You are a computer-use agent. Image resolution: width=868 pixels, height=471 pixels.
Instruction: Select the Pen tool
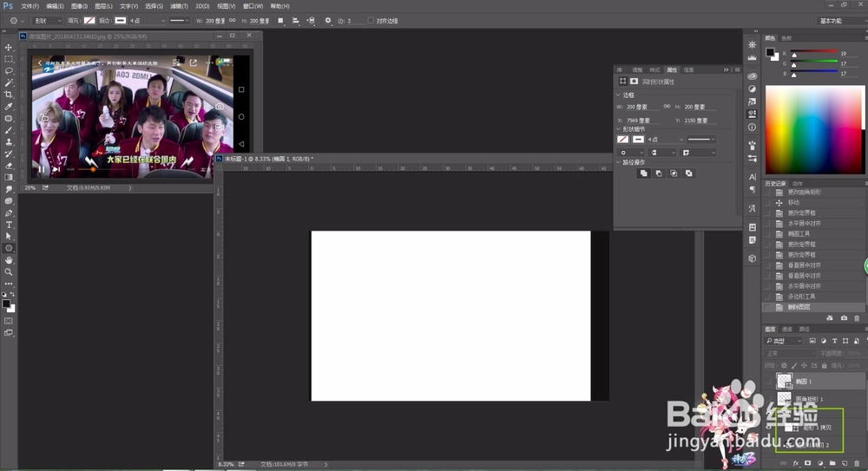pyautogui.click(x=9, y=213)
